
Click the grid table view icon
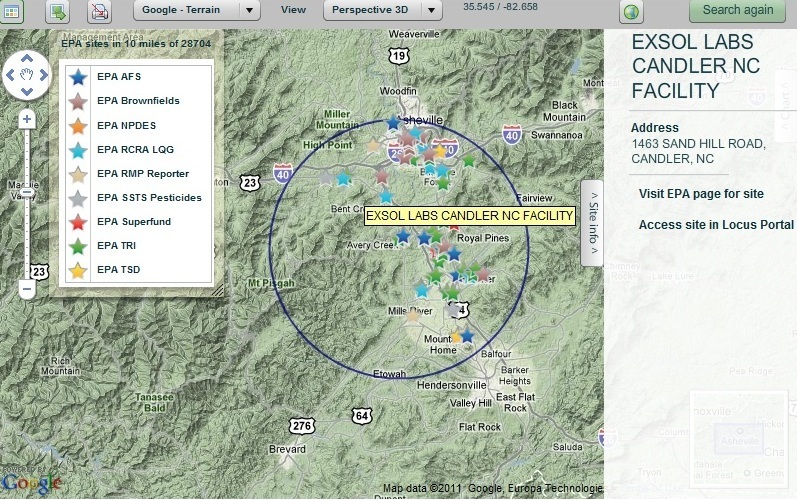(11, 11)
